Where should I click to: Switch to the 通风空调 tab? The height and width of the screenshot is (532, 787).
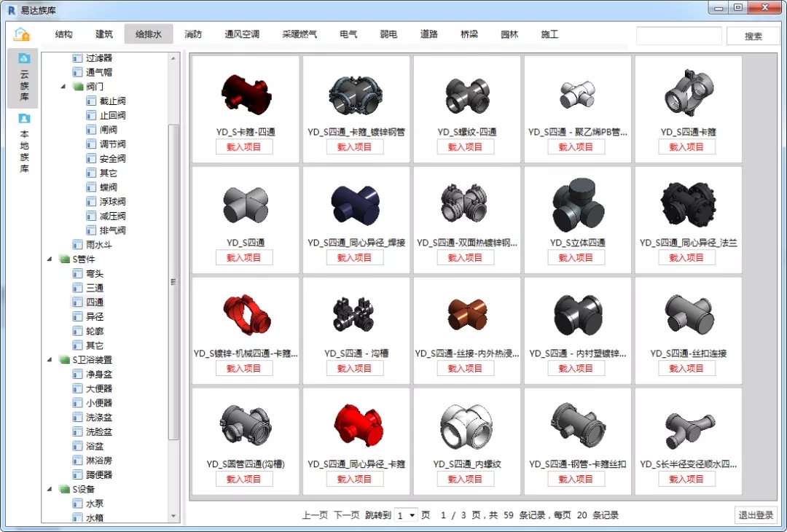[242, 34]
